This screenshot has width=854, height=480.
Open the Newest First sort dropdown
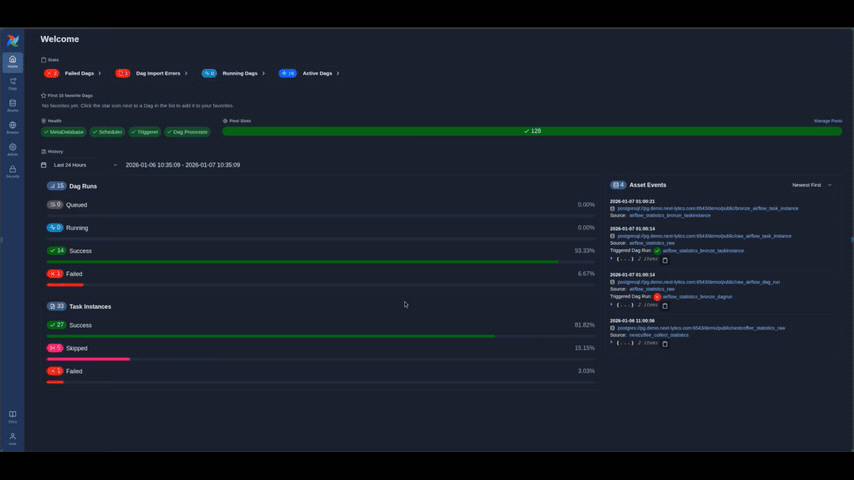[x=811, y=185]
